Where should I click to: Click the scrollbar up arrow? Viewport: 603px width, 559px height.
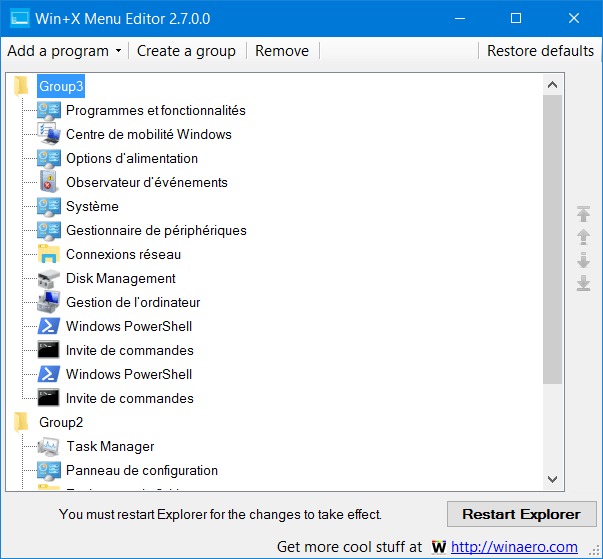click(x=553, y=85)
